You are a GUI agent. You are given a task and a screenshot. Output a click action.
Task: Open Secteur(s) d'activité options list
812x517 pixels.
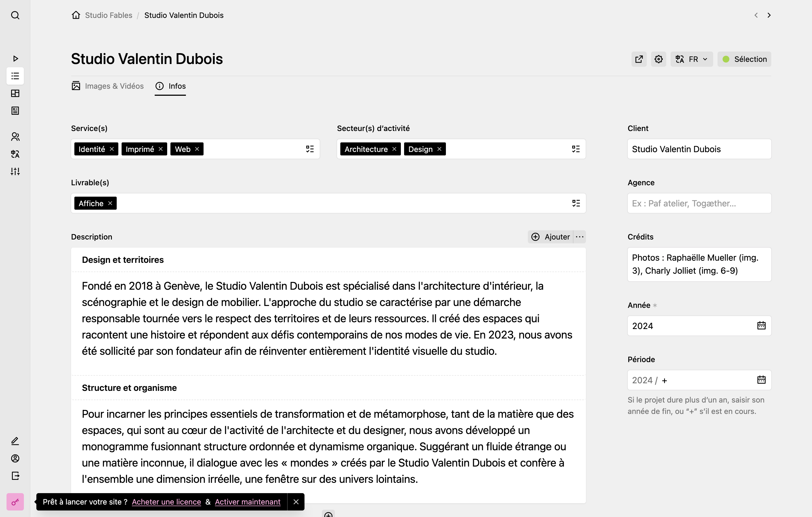point(576,149)
